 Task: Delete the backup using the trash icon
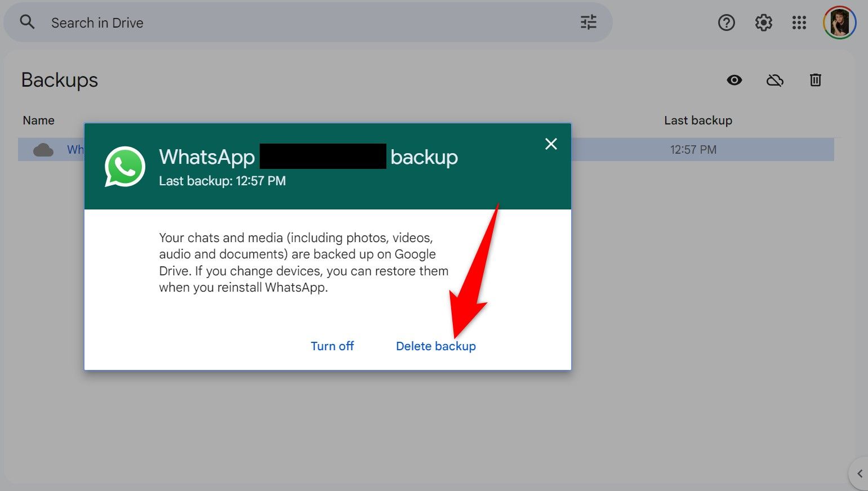click(x=815, y=80)
